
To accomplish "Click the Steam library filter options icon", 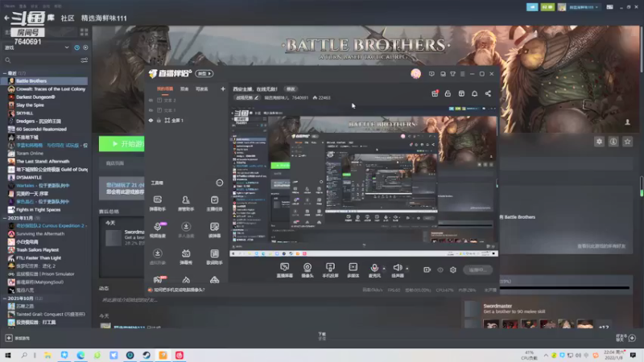I will coord(85,60).
